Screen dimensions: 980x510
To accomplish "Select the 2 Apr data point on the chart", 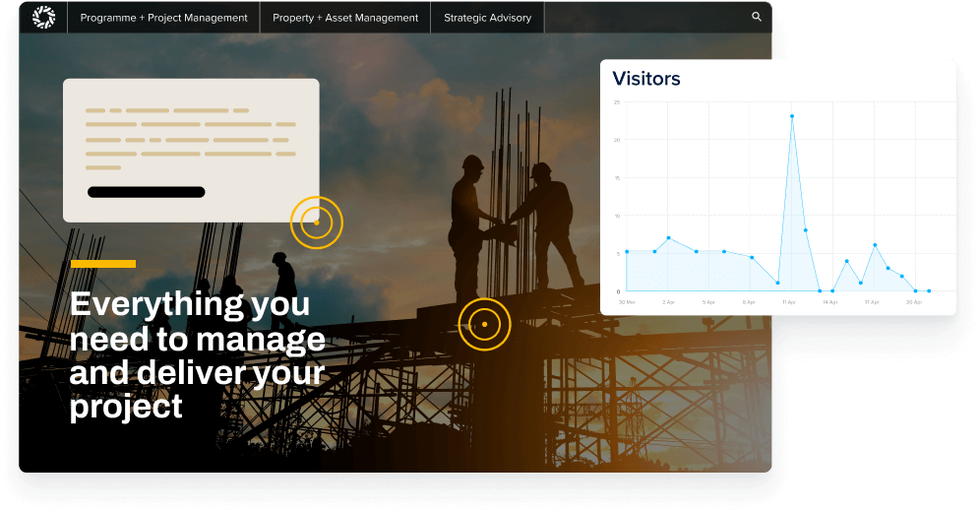I will 668,238.
